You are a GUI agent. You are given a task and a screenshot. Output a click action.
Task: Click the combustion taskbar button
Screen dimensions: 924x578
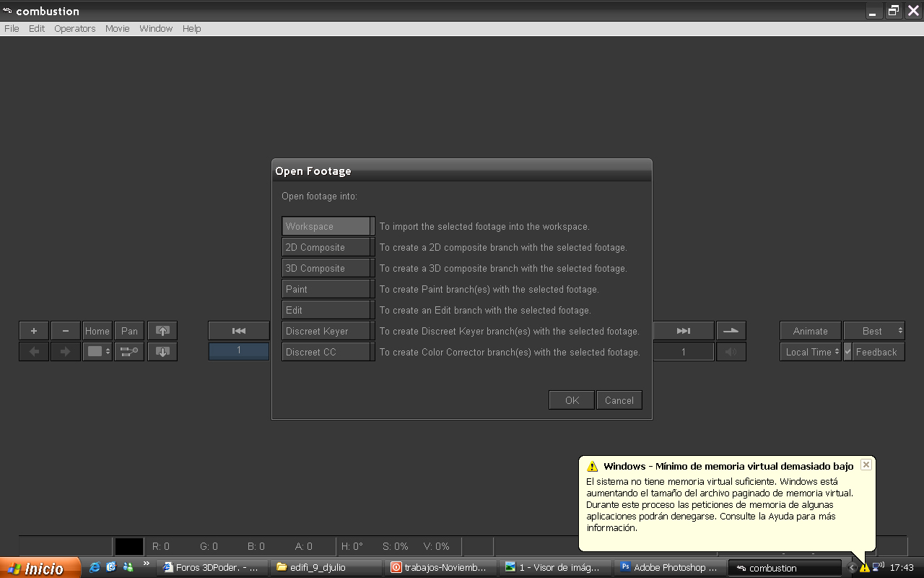(785, 568)
